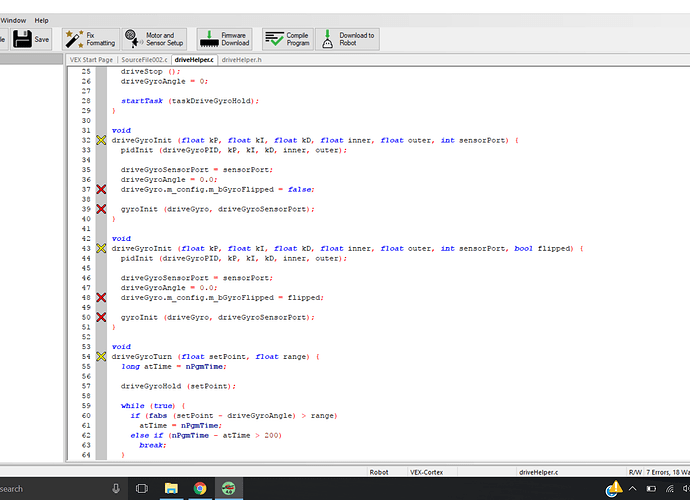Click the 'driveGyroTurn' function declaration line
Viewport: 690px width, 500px height.
pyautogui.click(x=216, y=357)
